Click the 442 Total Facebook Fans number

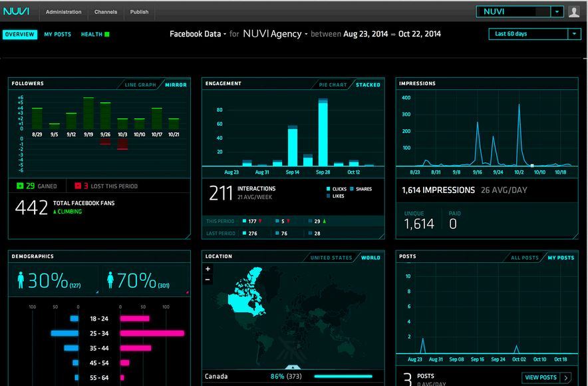[31, 208]
